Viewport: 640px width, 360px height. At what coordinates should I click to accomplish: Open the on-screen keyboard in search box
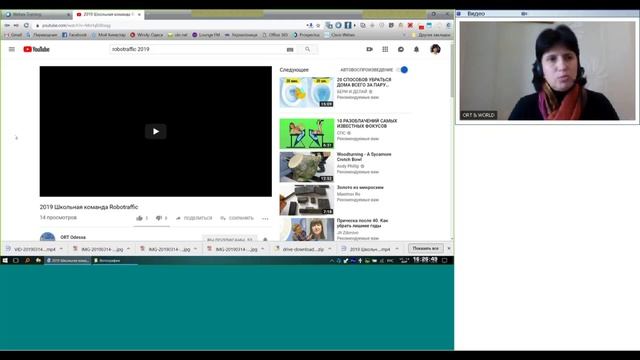pos(290,49)
